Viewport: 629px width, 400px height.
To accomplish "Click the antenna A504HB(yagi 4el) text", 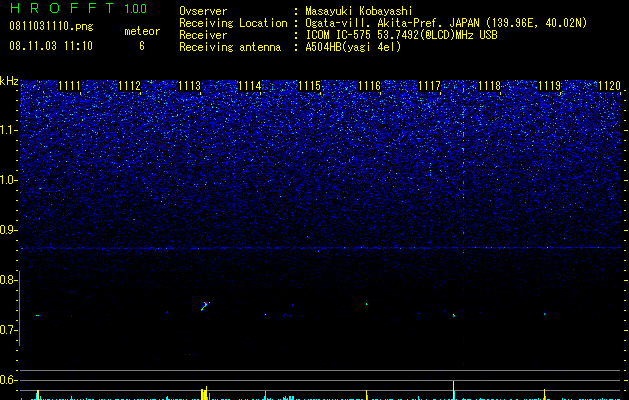I will pyautogui.click(x=353, y=47).
